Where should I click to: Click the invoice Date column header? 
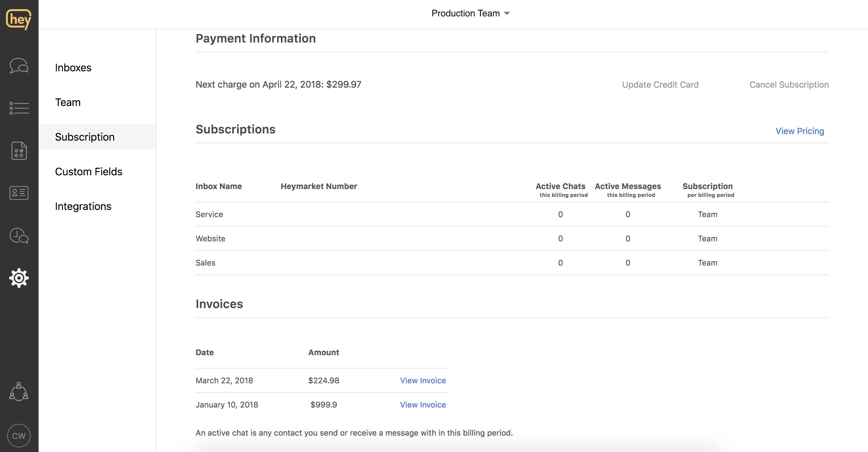(x=205, y=352)
